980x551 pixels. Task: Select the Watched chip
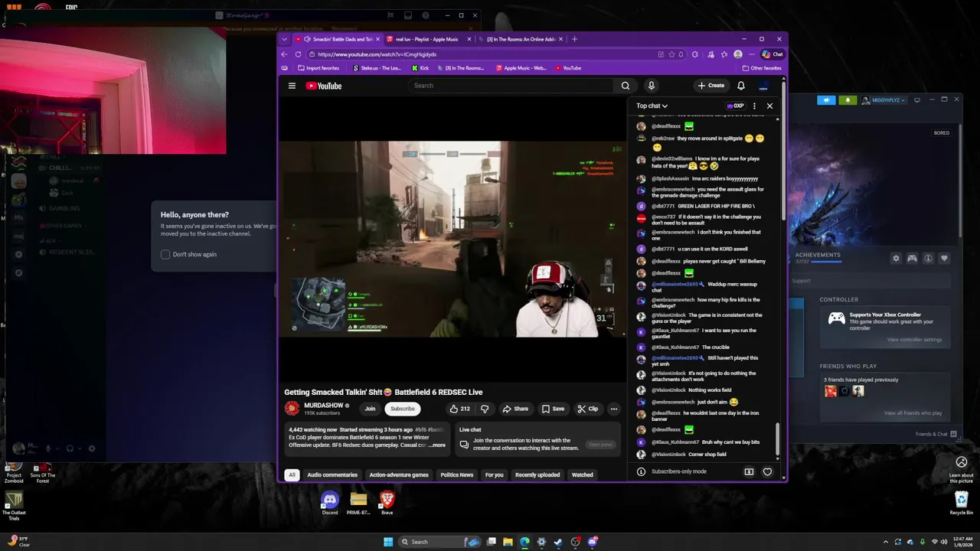(583, 474)
